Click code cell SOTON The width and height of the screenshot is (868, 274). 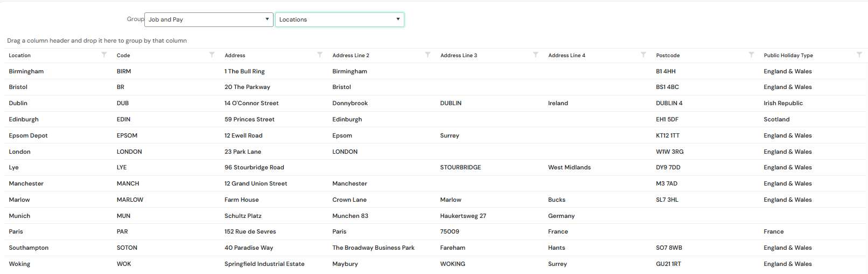click(x=127, y=248)
